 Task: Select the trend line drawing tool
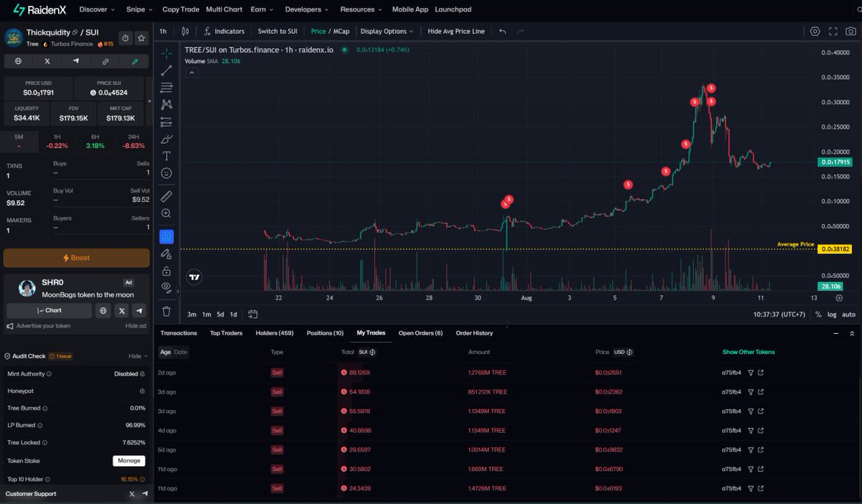166,70
